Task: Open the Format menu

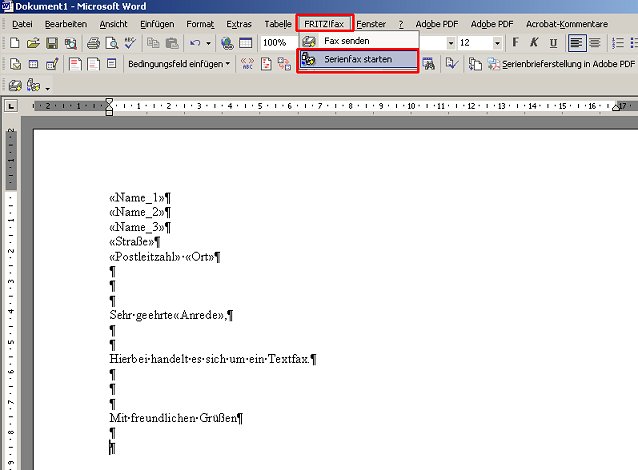Action: pos(200,24)
